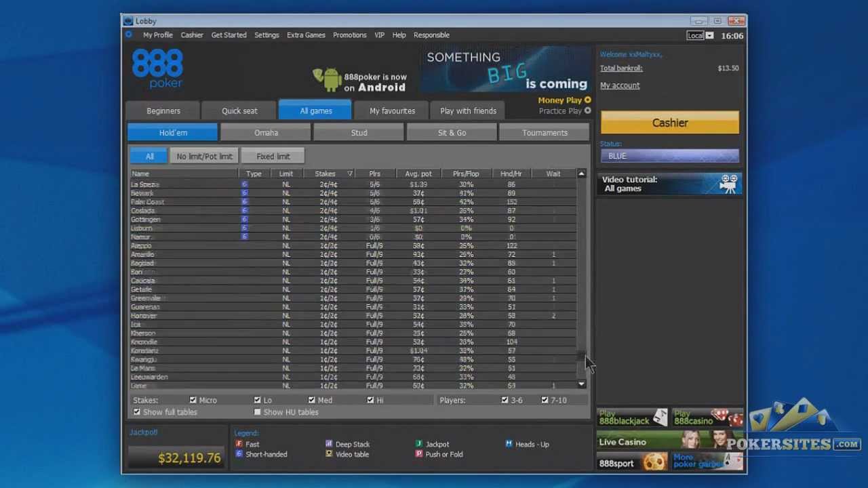The image size is (868, 488).
Task: Sort tables by Plrs/Flop column
Action: click(x=466, y=174)
